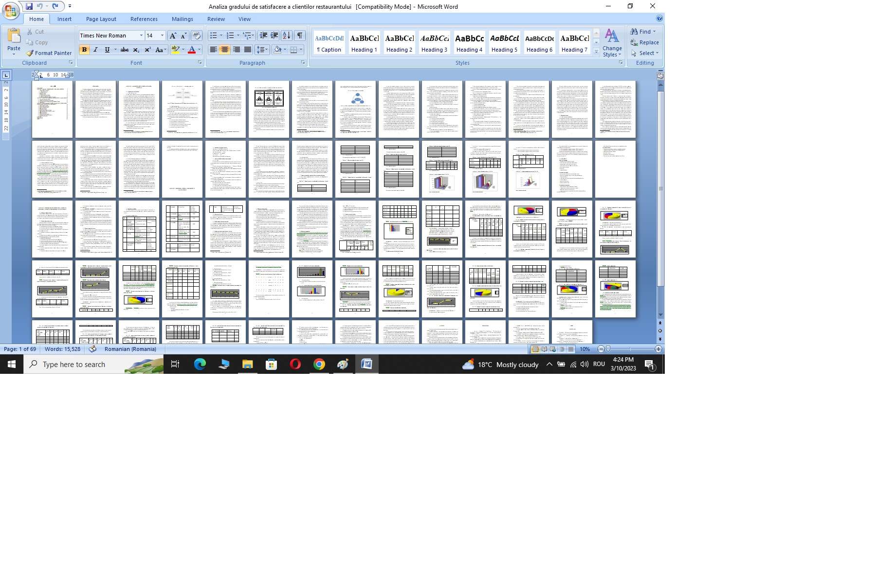Switch to Outline view in status bar
This screenshot has width=877, height=588.
562,349
